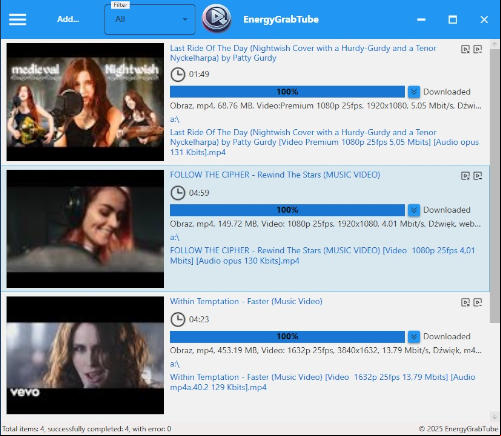This screenshot has width=501, height=436.
Task: Click the EnergyGrabTube logo icon
Action: (216, 19)
